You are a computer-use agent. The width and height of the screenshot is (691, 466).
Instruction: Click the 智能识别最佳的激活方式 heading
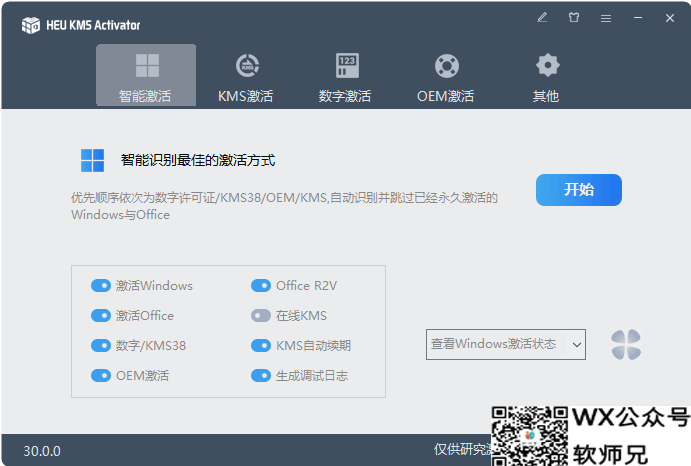click(x=198, y=160)
